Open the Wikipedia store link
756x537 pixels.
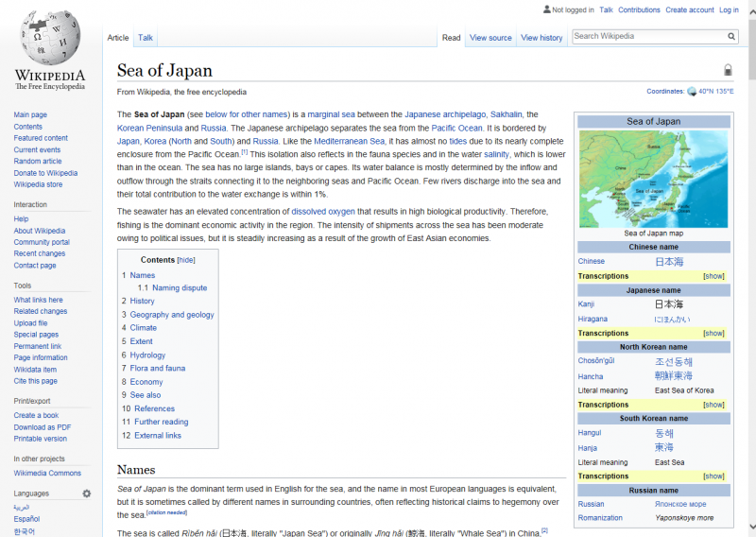pyautogui.click(x=38, y=184)
